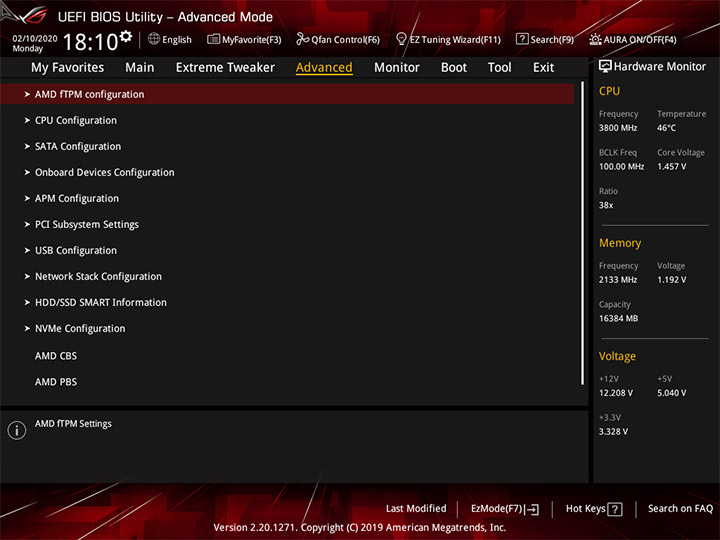Click the info icon beside the help text
This screenshot has width=720, height=540.
[17, 430]
